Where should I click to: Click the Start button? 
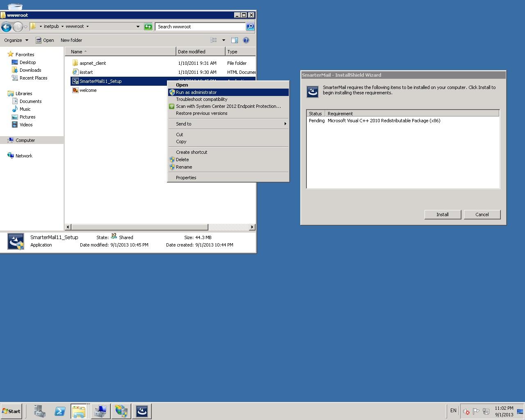11,411
